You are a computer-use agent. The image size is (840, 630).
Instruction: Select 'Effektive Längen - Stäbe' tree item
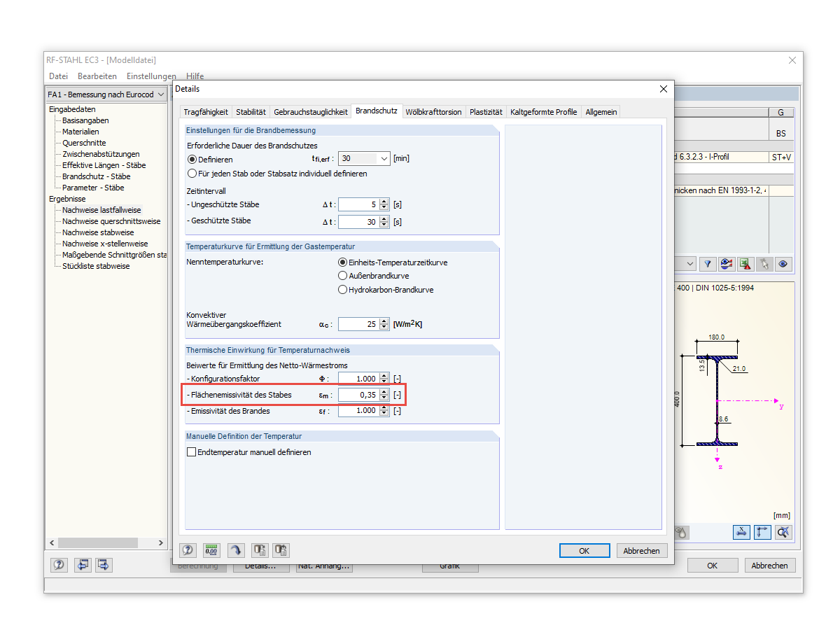pos(104,165)
